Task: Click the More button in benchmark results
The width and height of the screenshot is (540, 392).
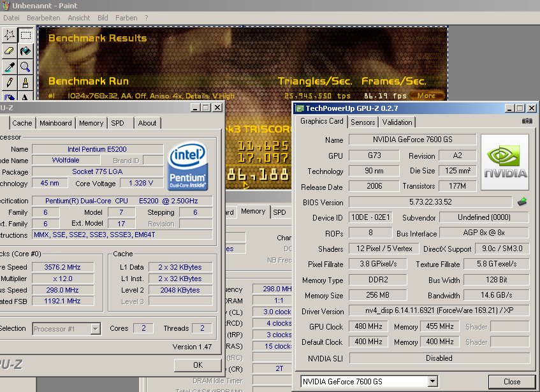Action: (427, 96)
